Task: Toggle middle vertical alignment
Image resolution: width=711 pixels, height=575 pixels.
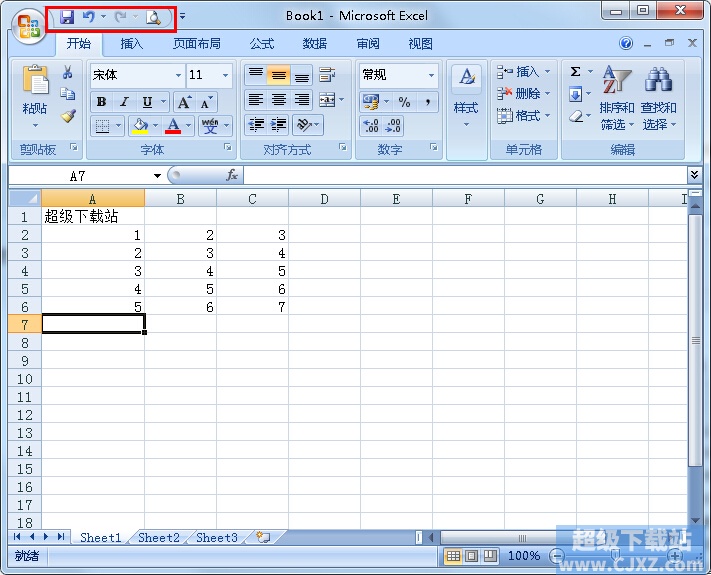Action: [x=278, y=75]
